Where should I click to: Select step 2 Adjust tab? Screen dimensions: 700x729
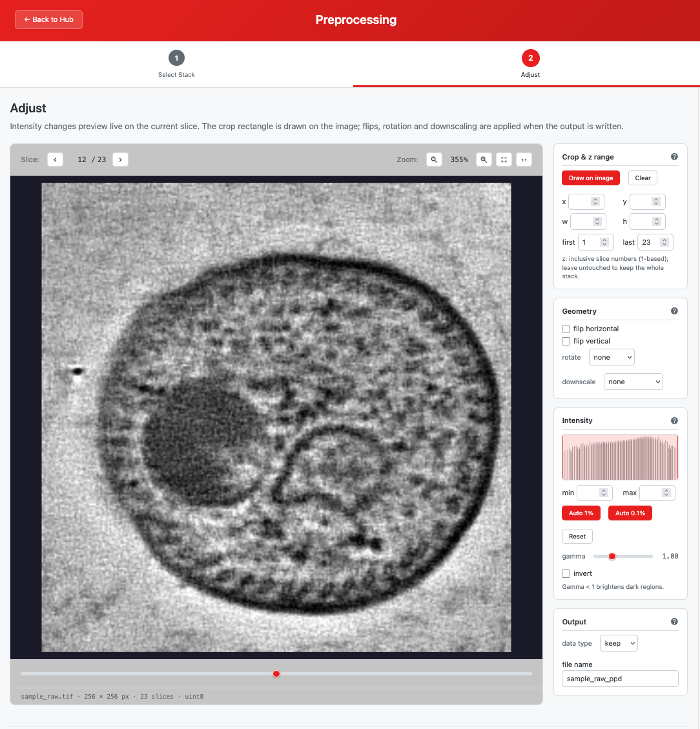tap(530, 64)
